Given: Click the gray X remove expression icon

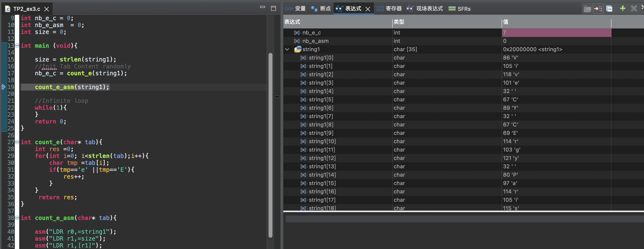Looking at the screenshot, I should tap(633, 9).
